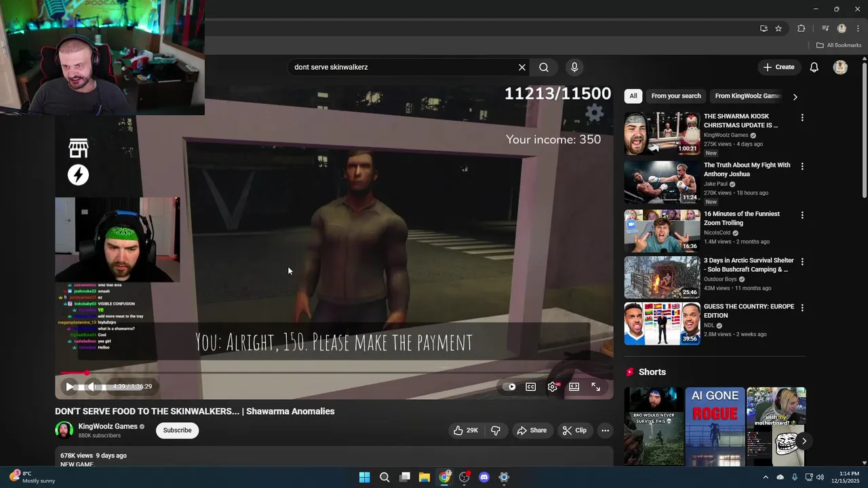
Task: Bookmark this page with the star icon
Action: pos(778,28)
